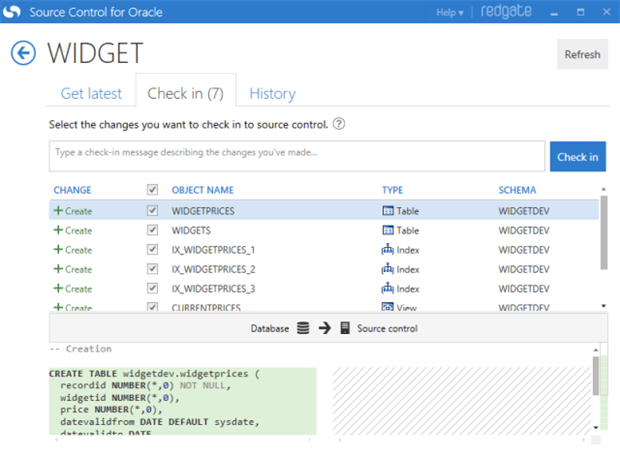The height and width of the screenshot is (456, 620).
Task: Sort by the OBJECT NAME column header
Action: (202, 190)
